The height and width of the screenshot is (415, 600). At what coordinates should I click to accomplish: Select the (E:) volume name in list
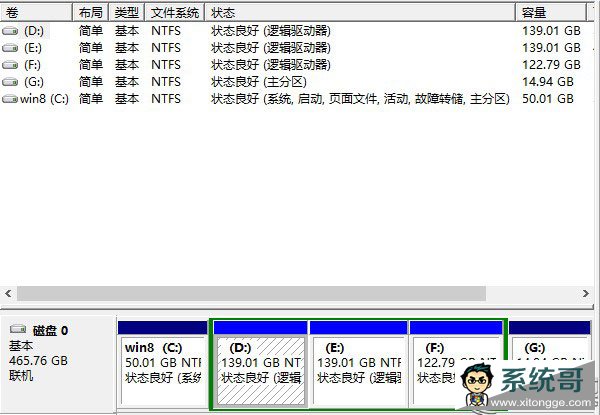pyautogui.click(x=33, y=48)
